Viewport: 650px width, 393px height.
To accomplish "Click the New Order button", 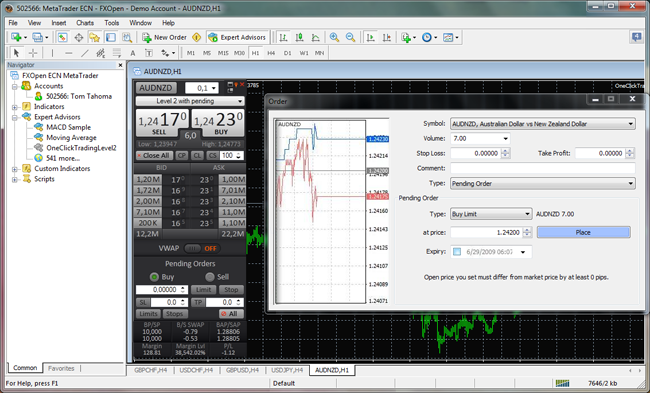I will click(165, 37).
